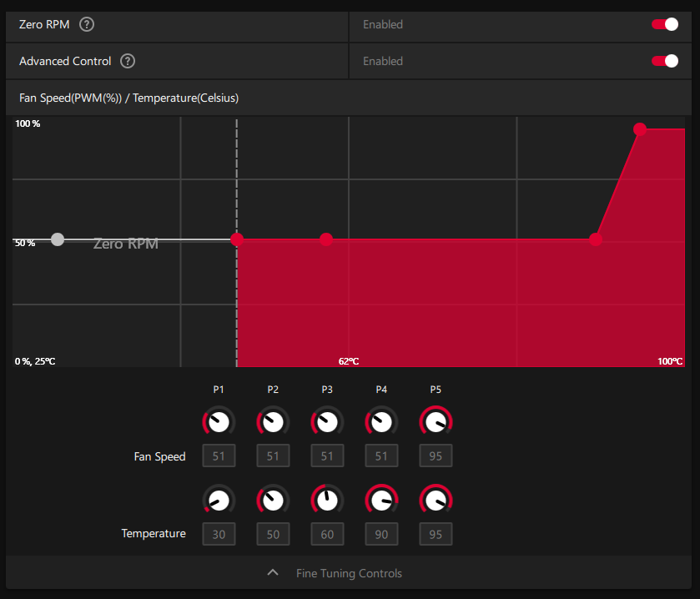Select the second red curve point at 50%
This screenshot has height=599, width=700.
point(326,239)
